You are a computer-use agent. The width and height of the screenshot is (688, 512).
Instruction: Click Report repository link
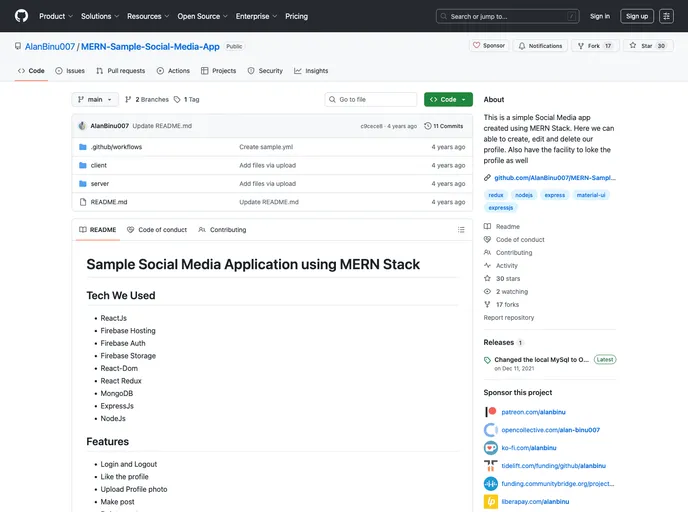pyautogui.click(x=509, y=318)
